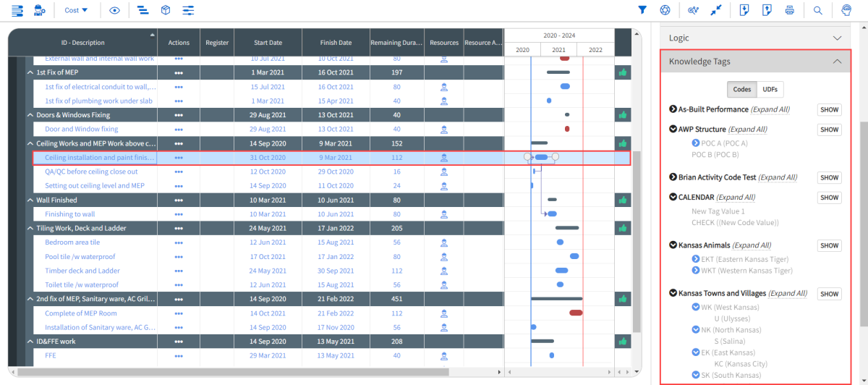Sort by the ID - Description column header
This screenshot has width=868, height=385.
[83, 43]
